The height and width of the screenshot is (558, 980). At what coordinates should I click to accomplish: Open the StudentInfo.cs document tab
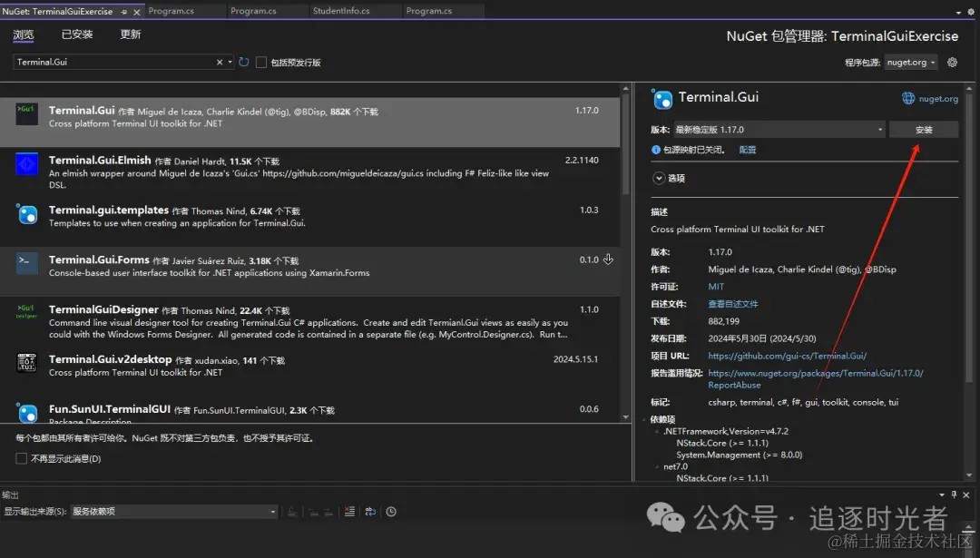tap(355, 11)
